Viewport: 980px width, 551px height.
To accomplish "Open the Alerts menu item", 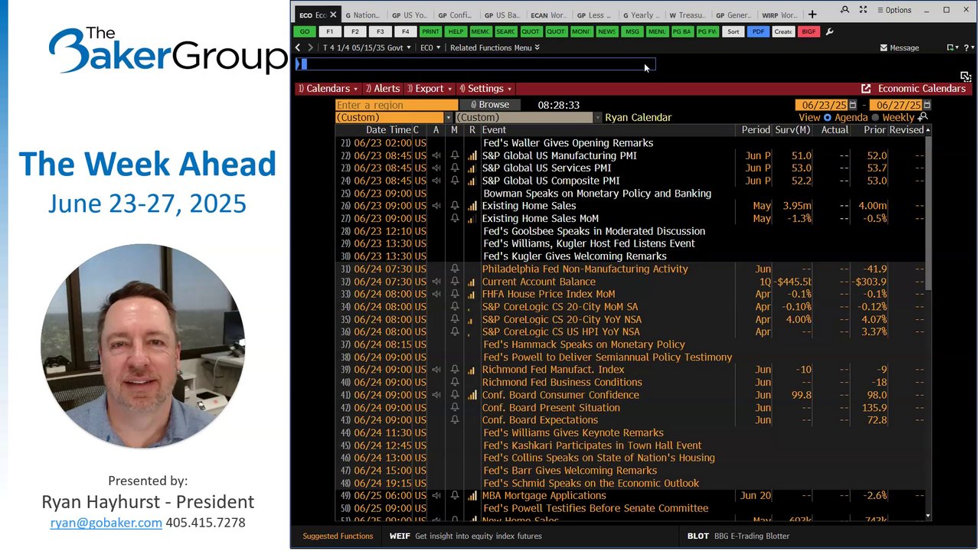I will click(383, 89).
